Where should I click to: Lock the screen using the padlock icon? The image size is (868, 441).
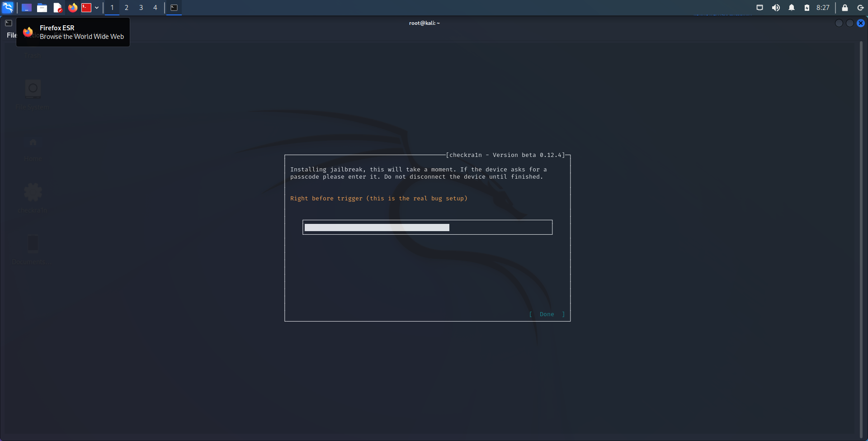click(x=844, y=8)
